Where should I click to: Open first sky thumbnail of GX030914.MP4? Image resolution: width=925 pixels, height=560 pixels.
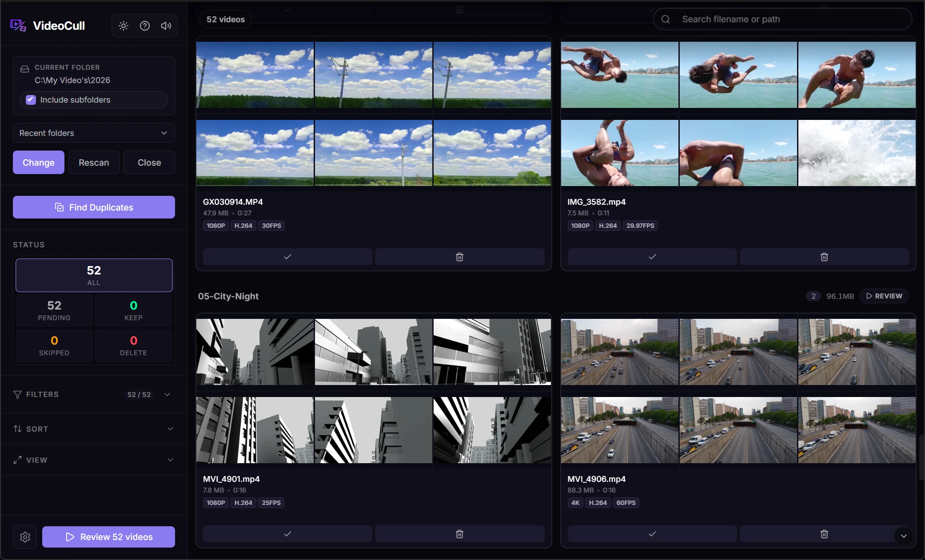(255, 75)
